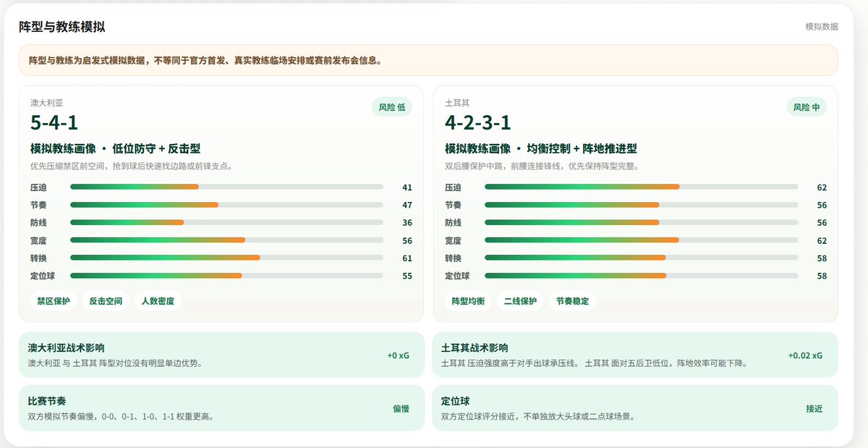The width and height of the screenshot is (868, 448).
Task: Click the 节奏稳定 tag chip
Action: 572,301
